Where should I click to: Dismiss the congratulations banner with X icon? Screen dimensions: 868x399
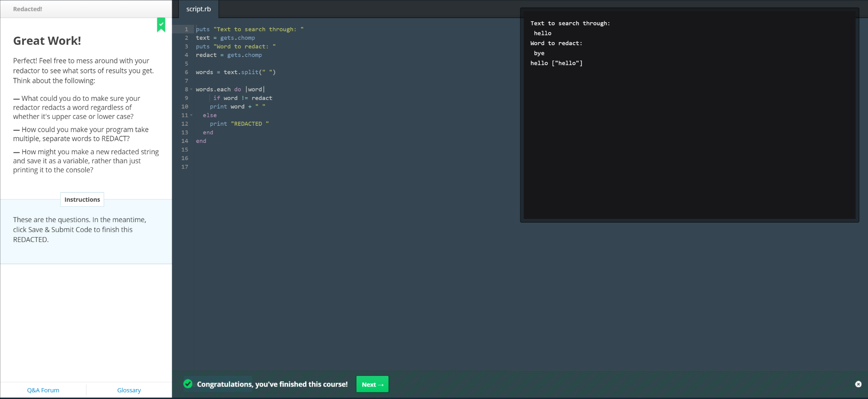point(858,384)
